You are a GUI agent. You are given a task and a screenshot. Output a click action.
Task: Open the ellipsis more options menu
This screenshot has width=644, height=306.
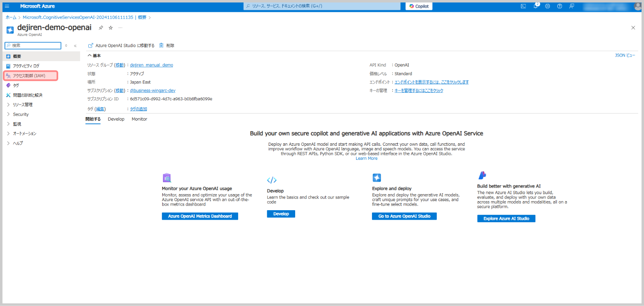pyautogui.click(x=121, y=28)
